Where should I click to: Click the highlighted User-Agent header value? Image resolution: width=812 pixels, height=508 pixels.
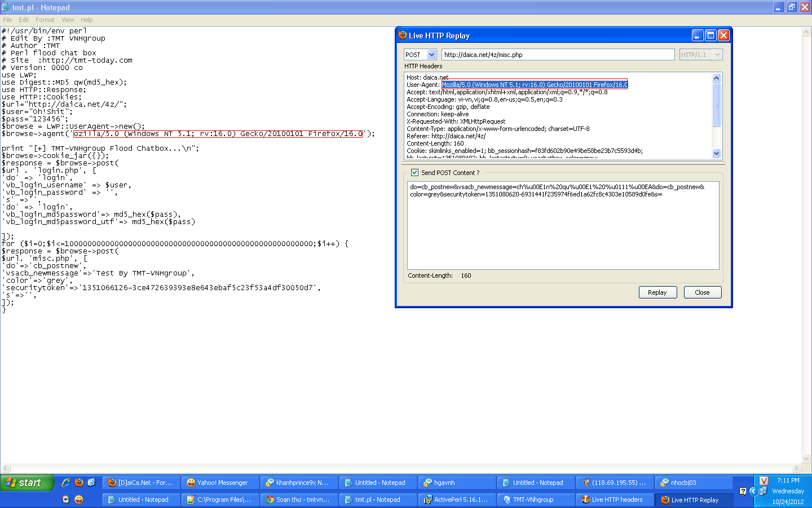point(534,85)
